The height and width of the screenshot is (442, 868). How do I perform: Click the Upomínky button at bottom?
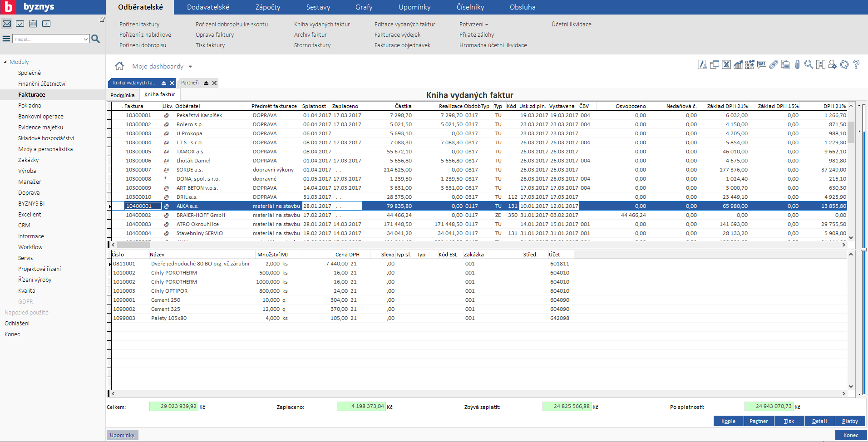pos(122,435)
